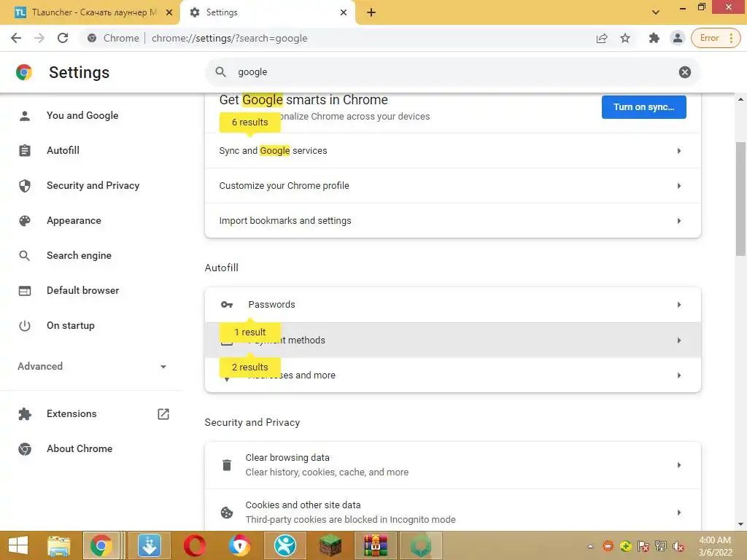Screen dimensions: 747x560
Task: Click the cookie icon beside Cookies row
Action: pyautogui.click(x=227, y=513)
